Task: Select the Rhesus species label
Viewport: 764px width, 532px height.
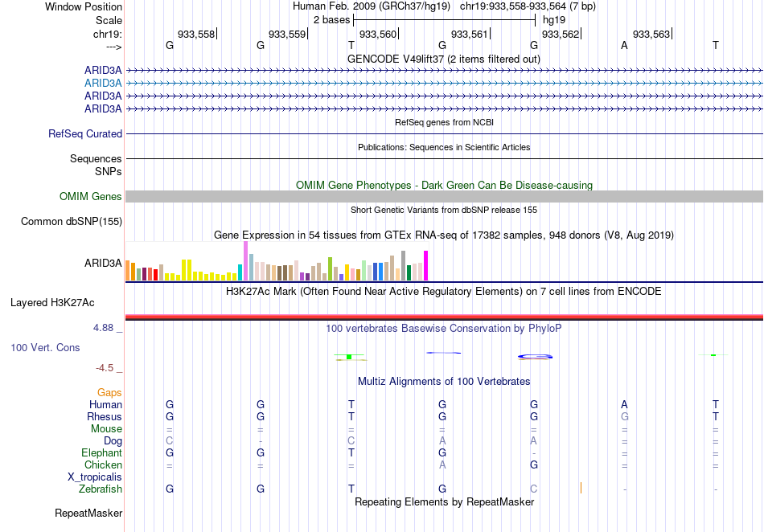Action: (105, 416)
